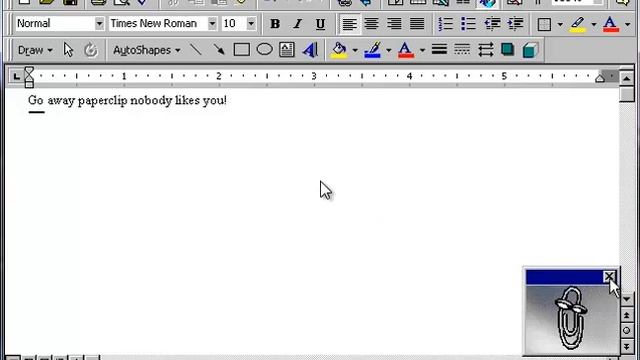This screenshot has width=640, height=360.
Task: Select the Arrow drawing tool
Action: pyautogui.click(x=219, y=50)
